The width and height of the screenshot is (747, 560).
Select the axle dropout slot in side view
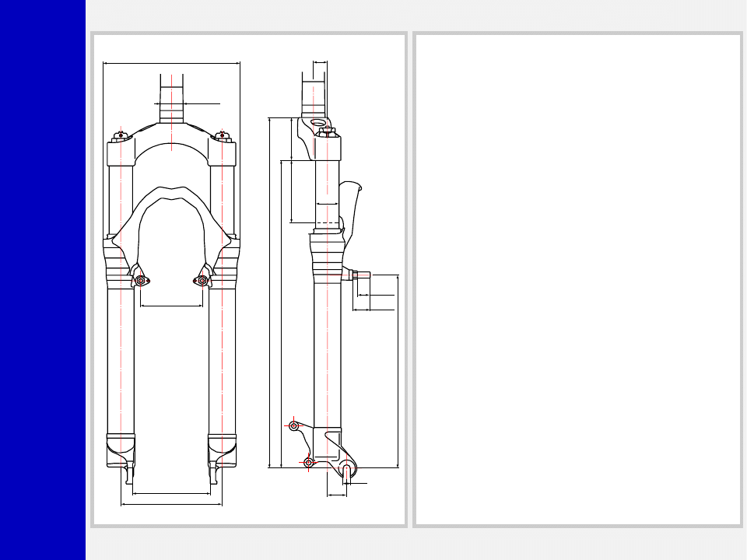coord(347,472)
